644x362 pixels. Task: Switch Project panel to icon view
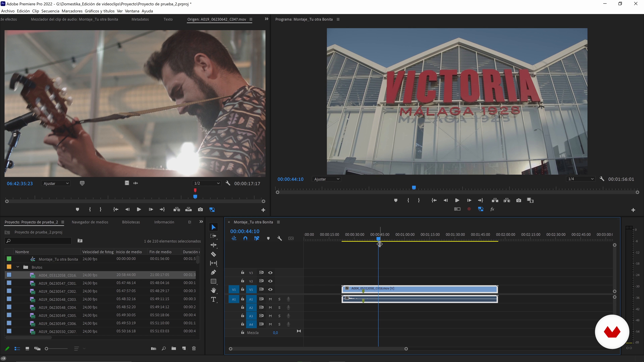pyautogui.click(x=27, y=349)
